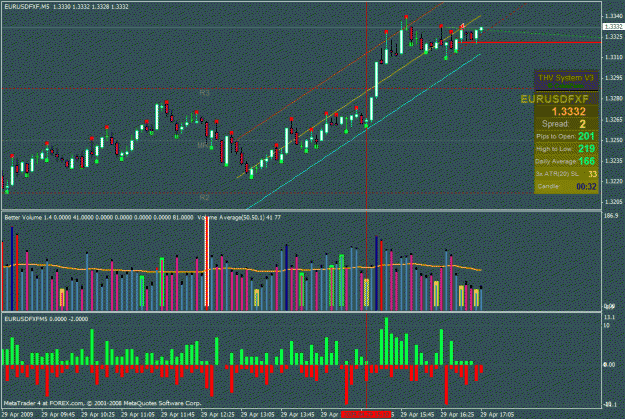Click the 29 Apr 10:25 time axis label
Screen dimensions: 625x419
coord(98,415)
